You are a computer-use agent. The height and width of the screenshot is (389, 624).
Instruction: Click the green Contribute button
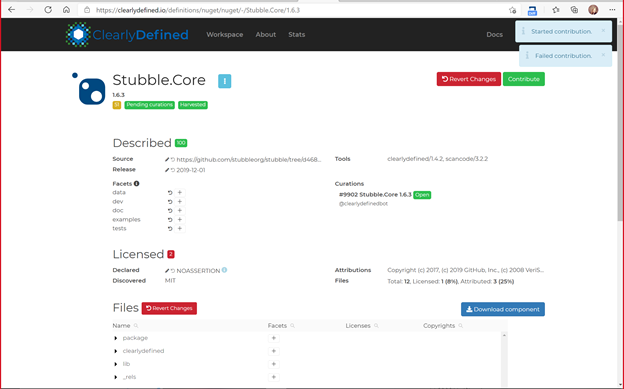[523, 79]
